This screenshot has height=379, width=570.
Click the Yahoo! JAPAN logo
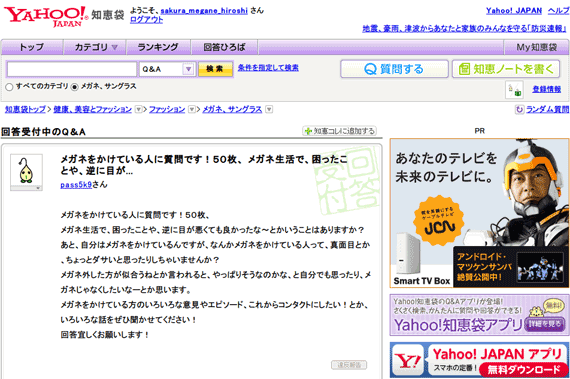(45, 16)
